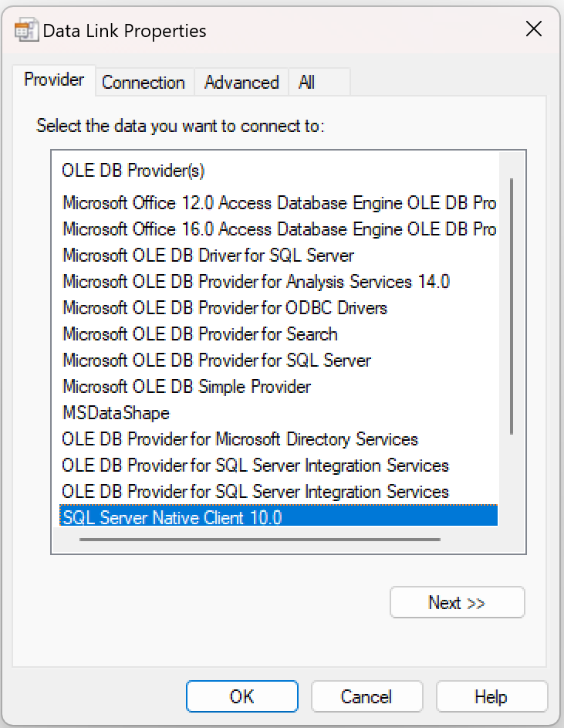Select Microsoft OLE DB Provider for ODBC Drivers
564x728 pixels.
point(225,308)
